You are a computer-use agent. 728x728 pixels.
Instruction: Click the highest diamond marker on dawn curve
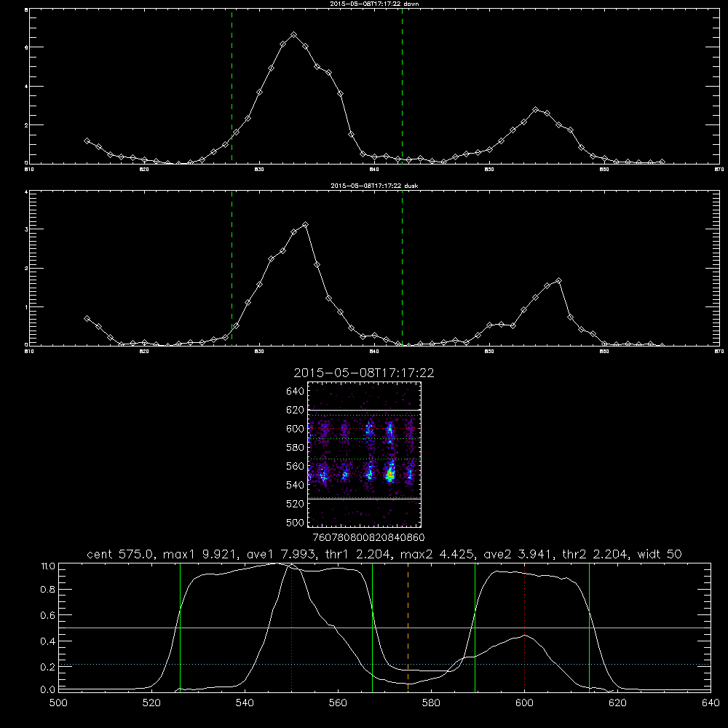click(293, 35)
